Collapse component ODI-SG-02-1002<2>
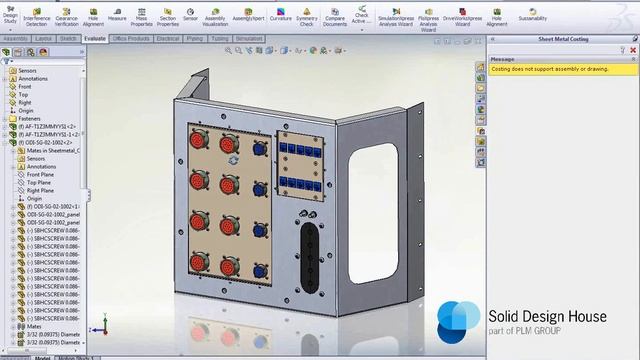Image resolution: width=640 pixels, height=360 pixels. [x=5, y=143]
